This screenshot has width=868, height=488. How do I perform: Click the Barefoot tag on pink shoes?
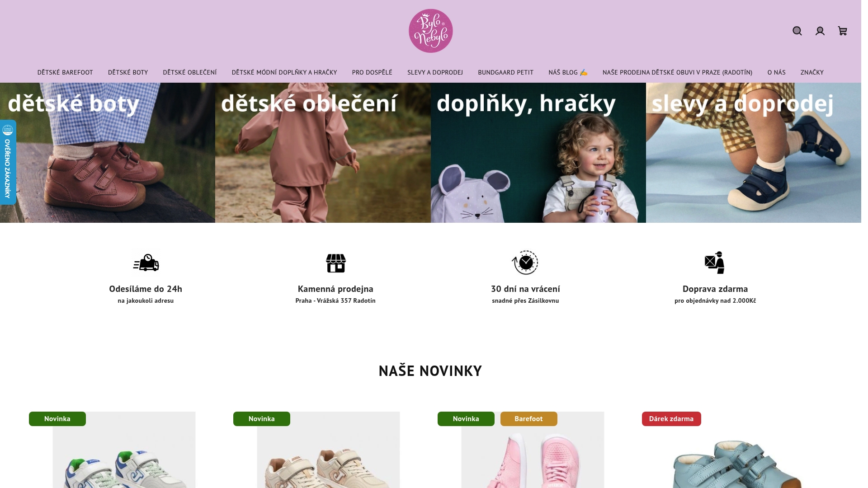click(x=528, y=419)
